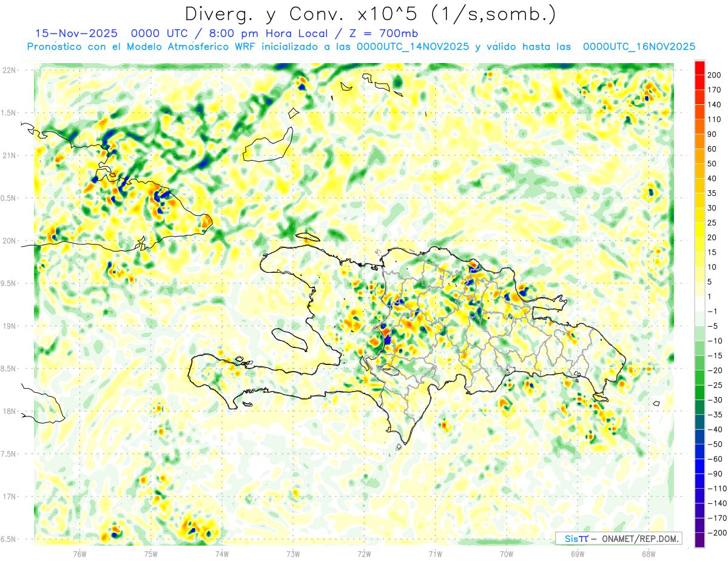
Task: Click the 22N latitude label
Action: coord(9,70)
